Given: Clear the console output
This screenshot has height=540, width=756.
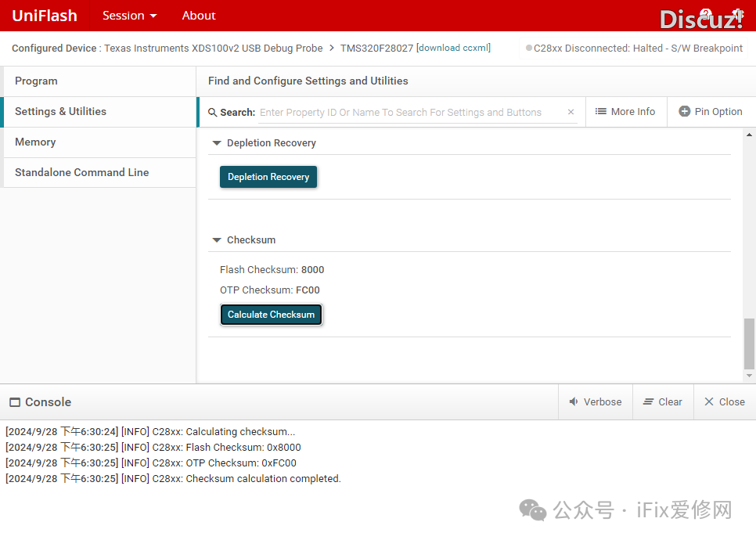Looking at the screenshot, I should tap(662, 402).
